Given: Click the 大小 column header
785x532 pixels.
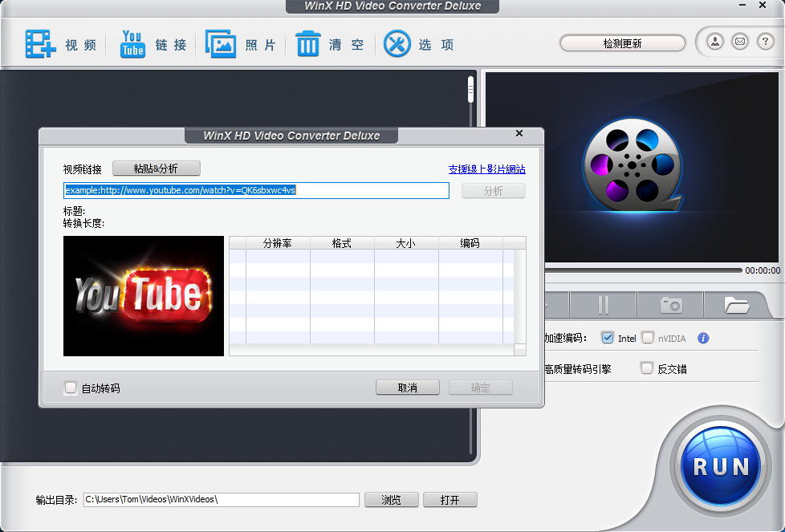Looking at the screenshot, I should (406, 243).
